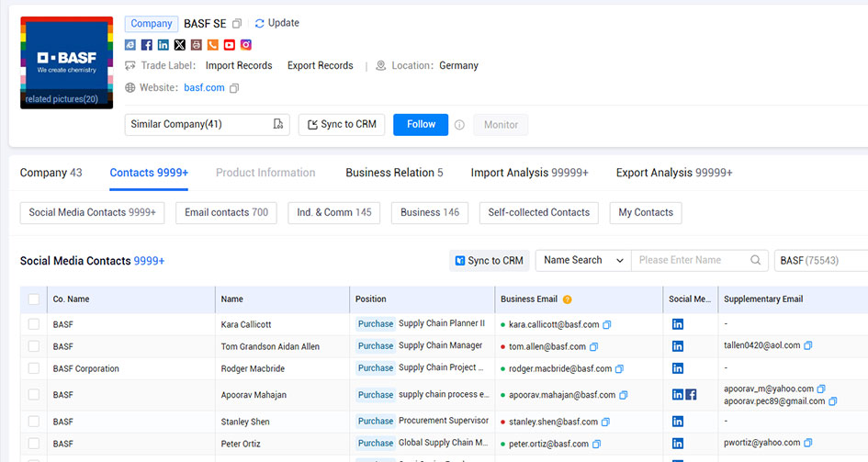The width and height of the screenshot is (868, 462).
Task: Open Rodger Macbride's LinkedIn icon
Action: coord(678,368)
